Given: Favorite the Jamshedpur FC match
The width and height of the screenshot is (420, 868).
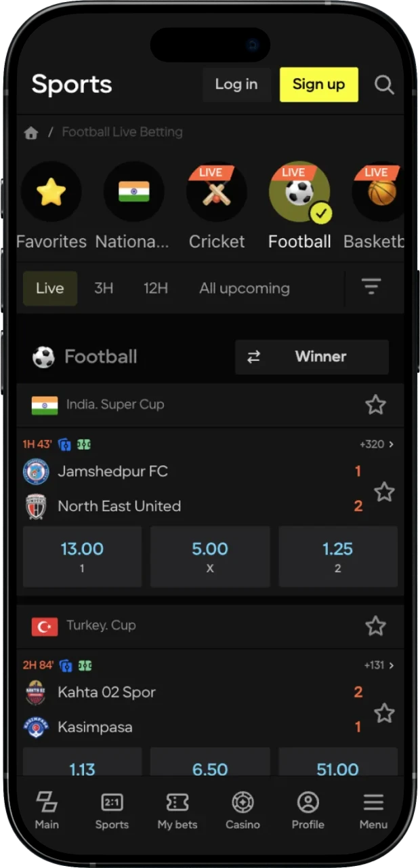Looking at the screenshot, I should pyautogui.click(x=384, y=492).
